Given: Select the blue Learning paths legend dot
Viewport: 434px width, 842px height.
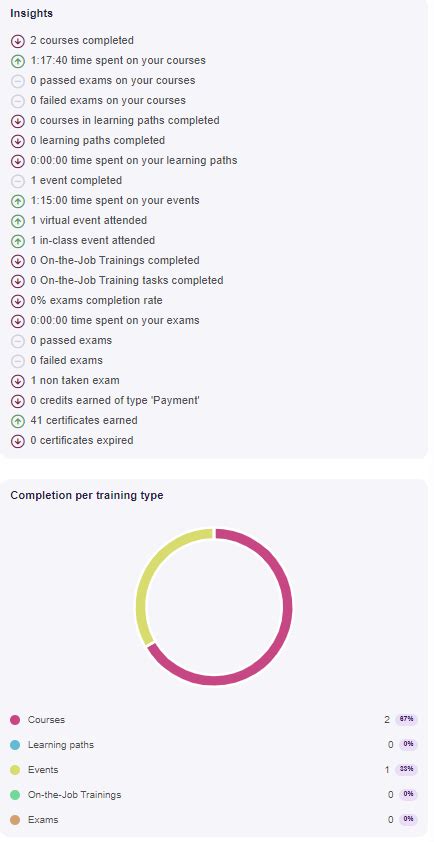Looking at the screenshot, I should coord(15,745).
